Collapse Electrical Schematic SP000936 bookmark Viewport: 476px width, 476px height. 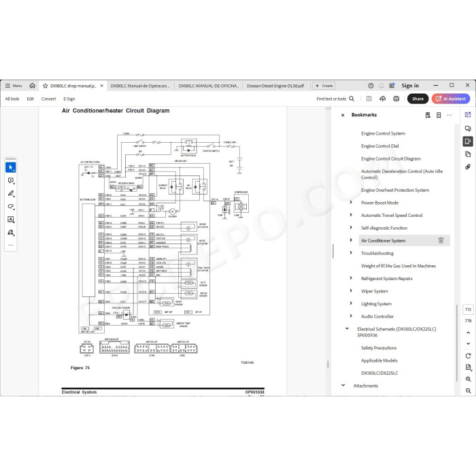pos(347,328)
